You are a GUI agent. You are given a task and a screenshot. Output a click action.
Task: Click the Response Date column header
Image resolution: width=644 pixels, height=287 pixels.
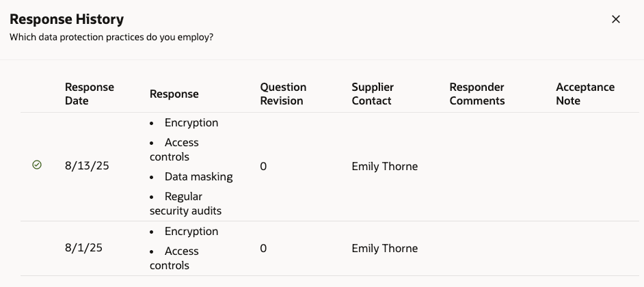click(89, 94)
